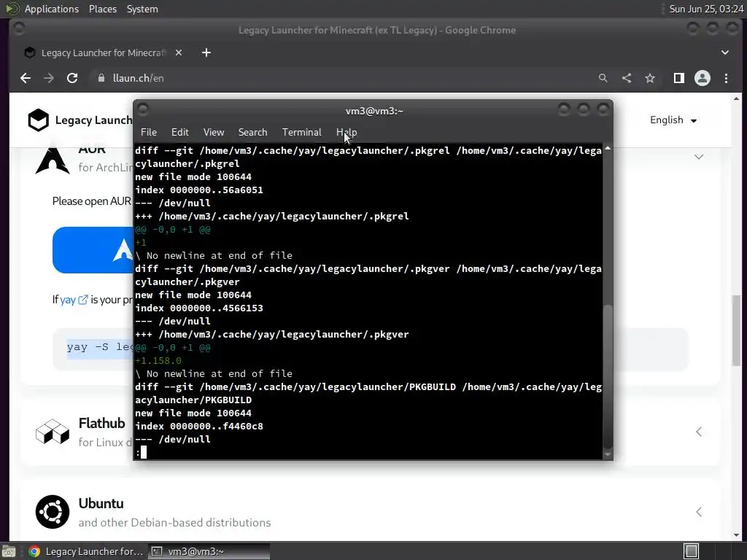Click the terminal pager prompt cursor
Image resolution: width=747 pixels, height=560 pixels.
point(144,452)
